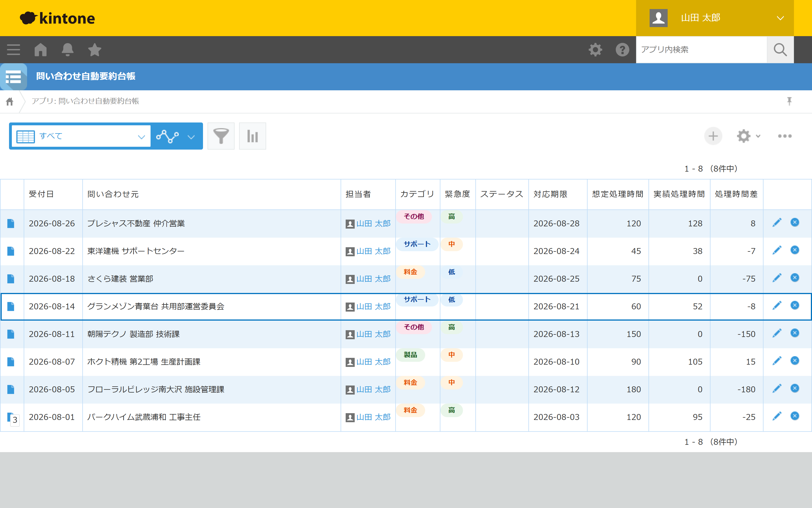
Task: Open the app settings gear icon
Action: click(743, 136)
